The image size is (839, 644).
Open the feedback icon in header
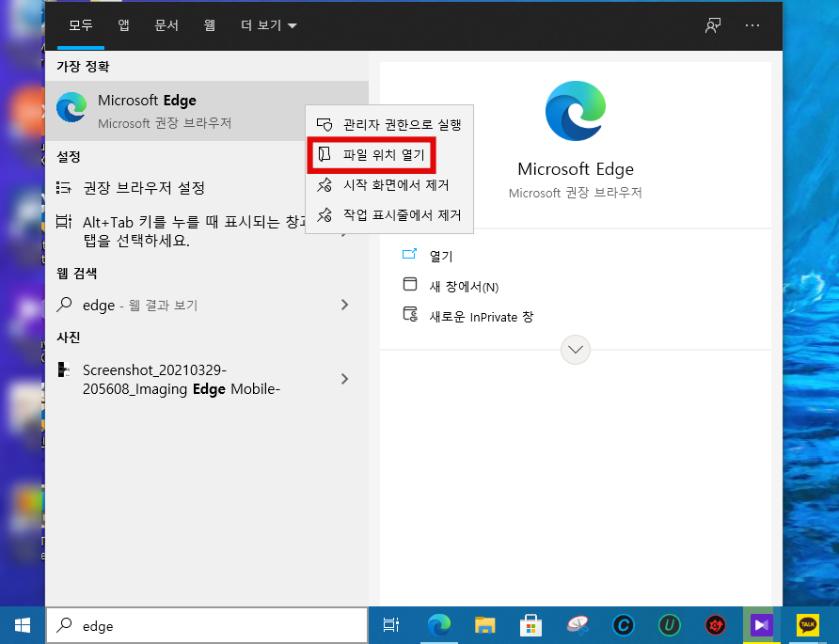[713, 25]
